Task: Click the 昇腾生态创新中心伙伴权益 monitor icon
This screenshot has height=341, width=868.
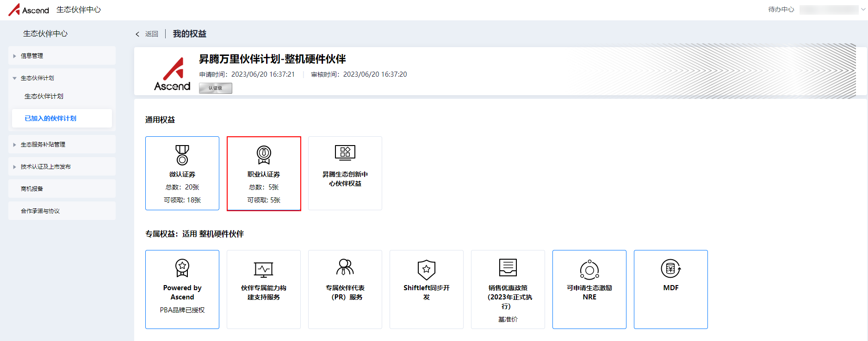Action: pos(345,152)
